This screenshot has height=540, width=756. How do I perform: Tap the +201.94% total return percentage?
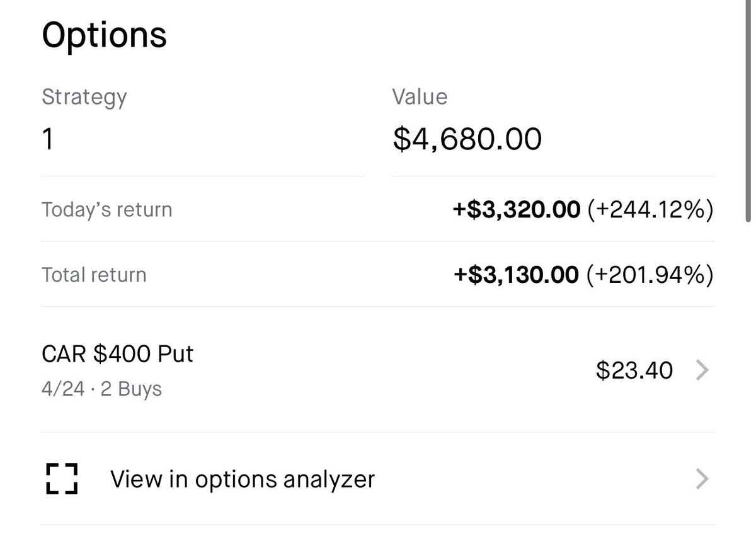[650, 275]
